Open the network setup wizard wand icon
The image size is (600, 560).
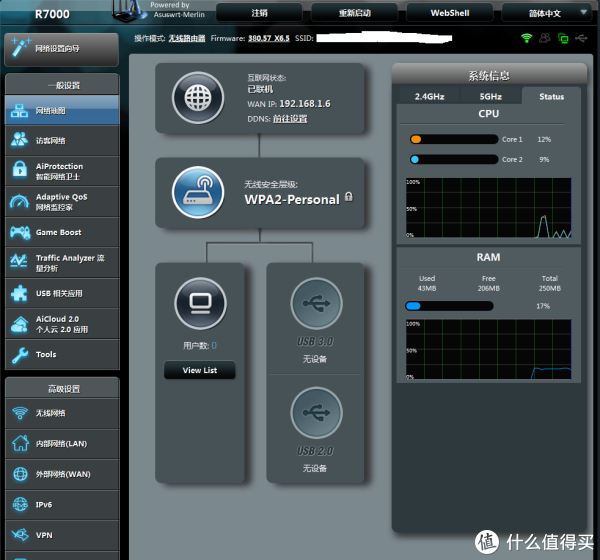tap(21, 47)
